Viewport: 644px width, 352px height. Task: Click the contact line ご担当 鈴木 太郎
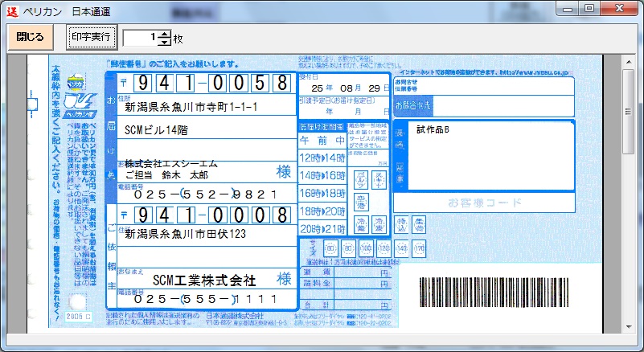166,175
